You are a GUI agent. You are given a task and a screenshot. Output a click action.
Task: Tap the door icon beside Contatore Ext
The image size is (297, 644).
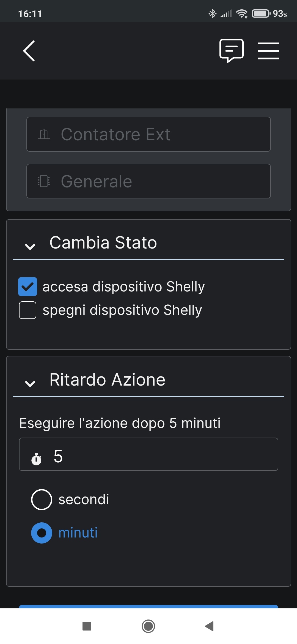43,134
